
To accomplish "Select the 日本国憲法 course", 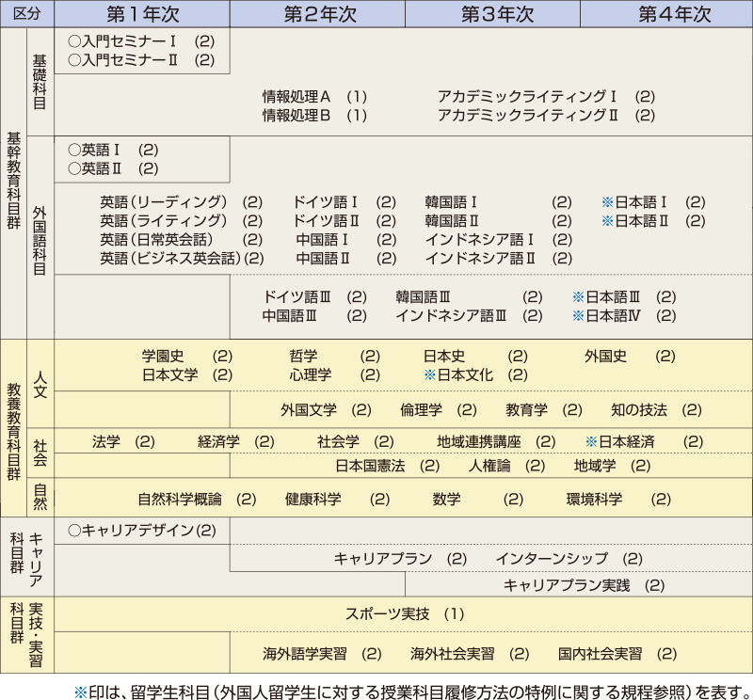I will click(x=370, y=465).
